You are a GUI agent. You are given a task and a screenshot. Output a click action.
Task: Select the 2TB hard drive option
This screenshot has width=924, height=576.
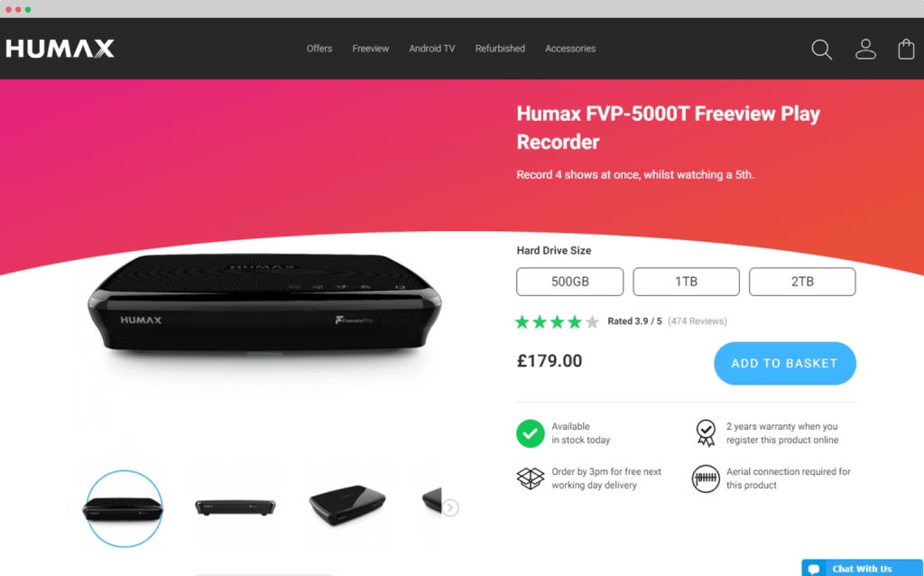point(802,282)
